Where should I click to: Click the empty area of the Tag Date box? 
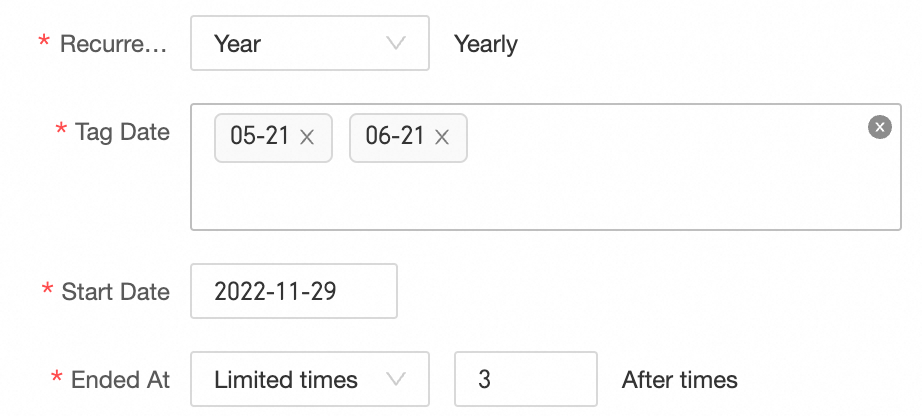point(600,190)
